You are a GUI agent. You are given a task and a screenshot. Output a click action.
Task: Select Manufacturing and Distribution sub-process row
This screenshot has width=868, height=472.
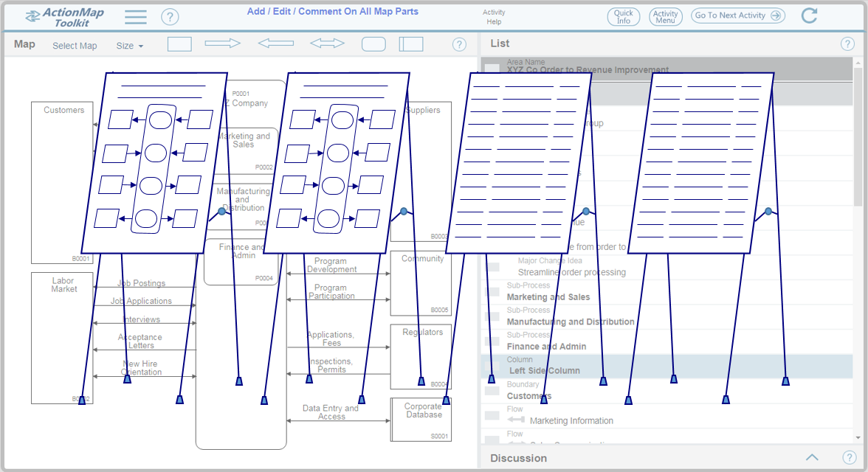coord(666,317)
